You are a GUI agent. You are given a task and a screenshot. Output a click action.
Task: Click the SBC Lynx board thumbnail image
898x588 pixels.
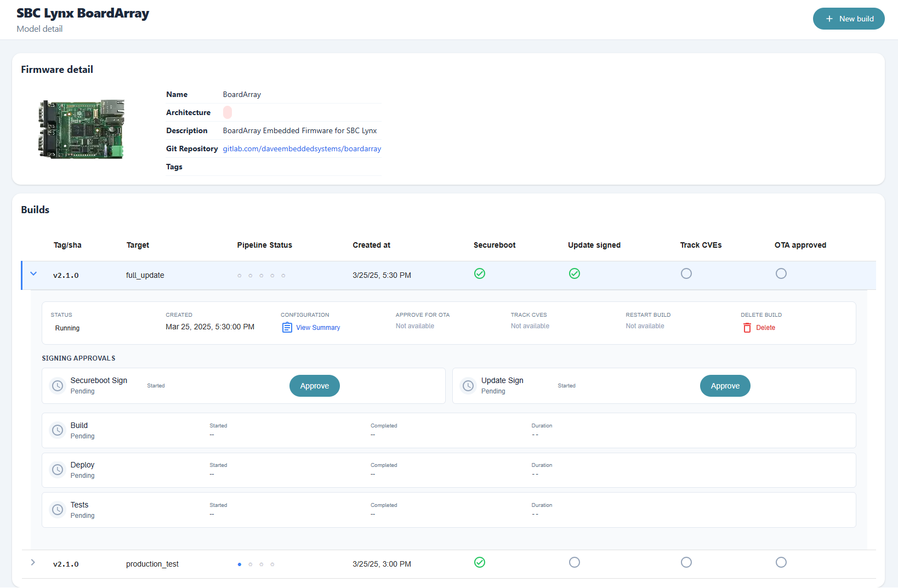tap(82, 129)
